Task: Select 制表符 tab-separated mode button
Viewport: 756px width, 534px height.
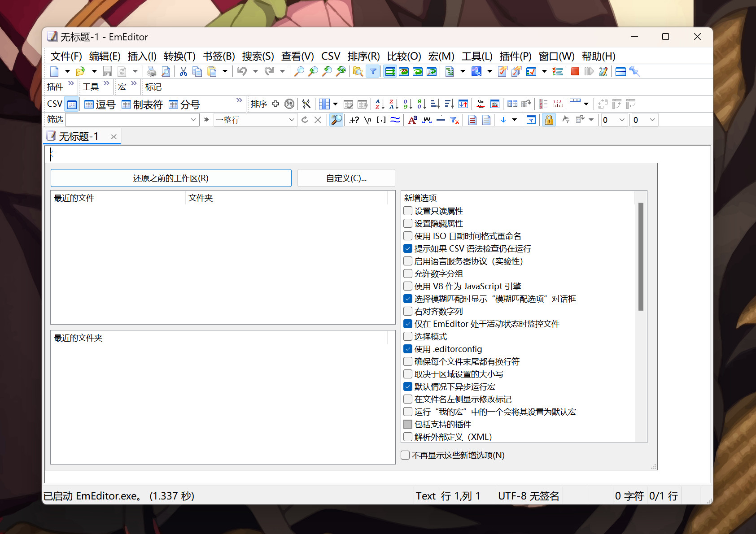Action: point(142,104)
